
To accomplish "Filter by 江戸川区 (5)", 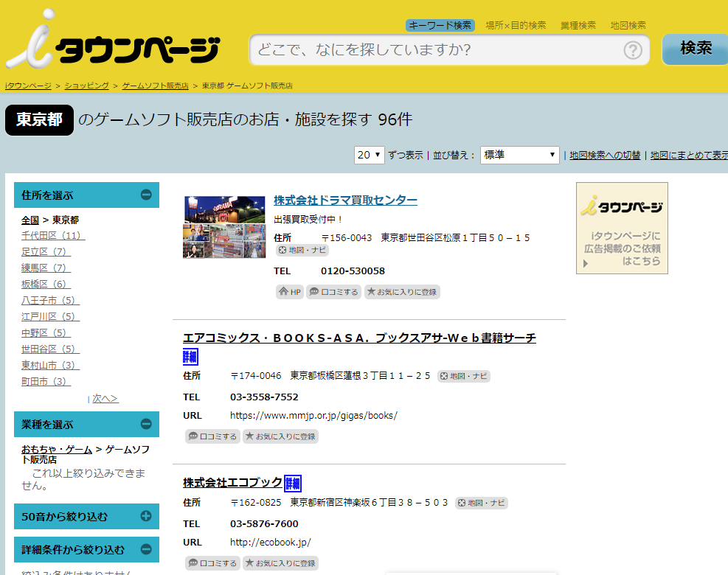I will coord(50,317).
